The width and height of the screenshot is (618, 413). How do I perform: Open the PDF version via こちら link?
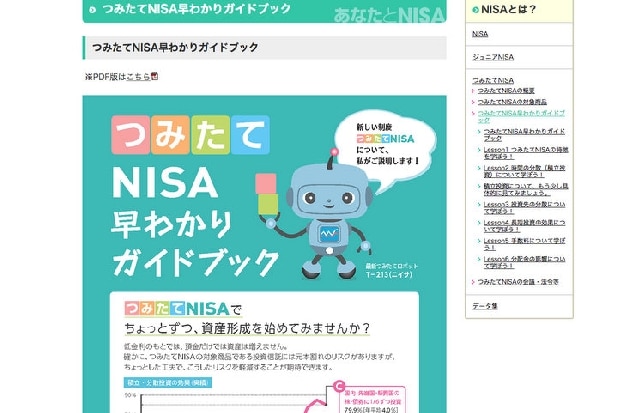click(x=138, y=76)
